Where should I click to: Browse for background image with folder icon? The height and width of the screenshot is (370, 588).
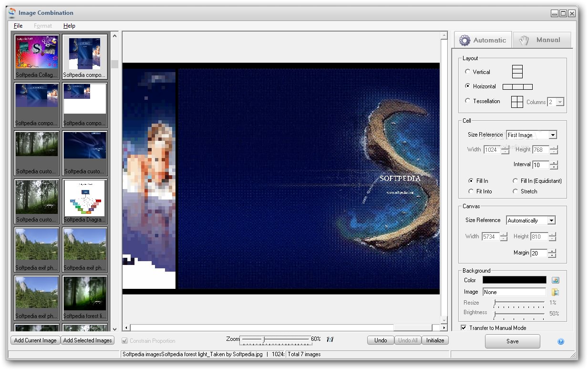point(555,292)
